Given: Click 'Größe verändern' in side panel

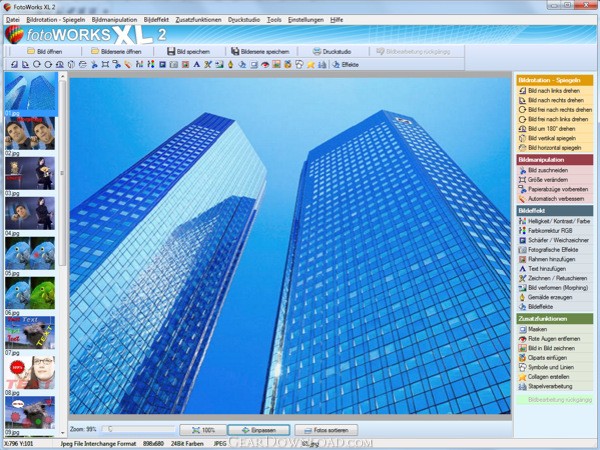Looking at the screenshot, I should (554, 180).
